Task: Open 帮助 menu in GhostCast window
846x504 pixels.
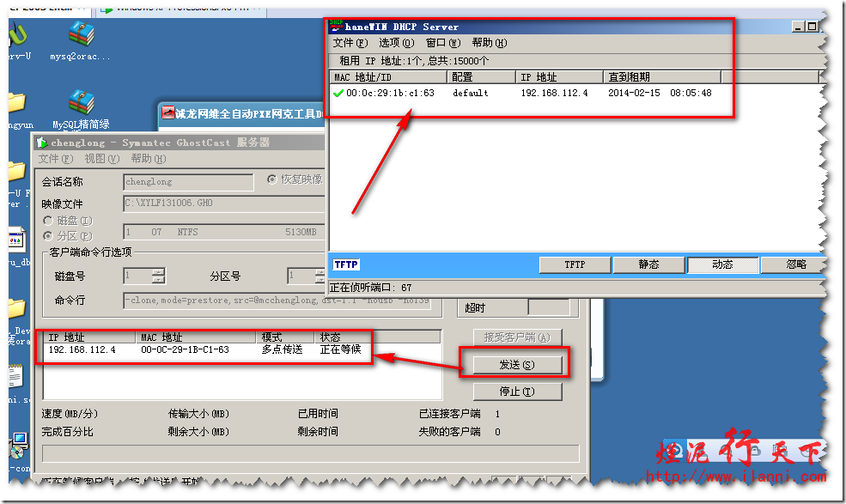Action: (149, 159)
